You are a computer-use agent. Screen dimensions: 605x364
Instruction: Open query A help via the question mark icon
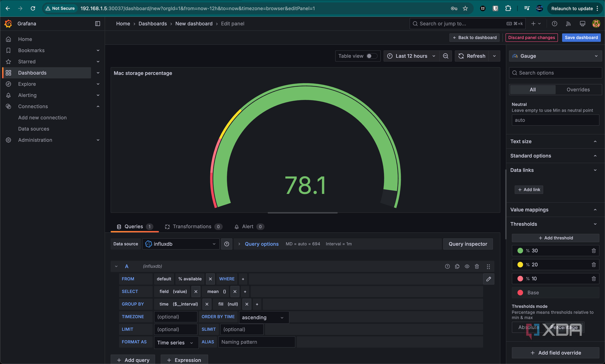pos(447,266)
